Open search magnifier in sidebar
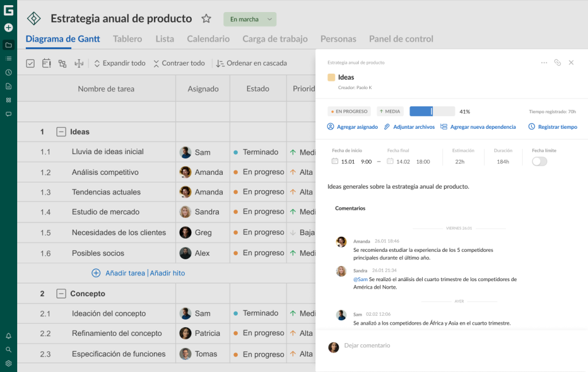 (x=8, y=350)
